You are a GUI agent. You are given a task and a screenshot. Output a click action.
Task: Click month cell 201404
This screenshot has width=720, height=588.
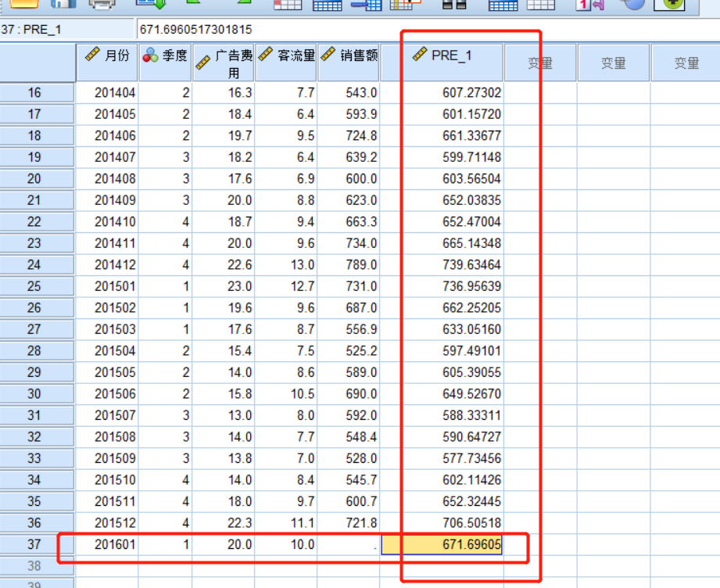coord(107,93)
